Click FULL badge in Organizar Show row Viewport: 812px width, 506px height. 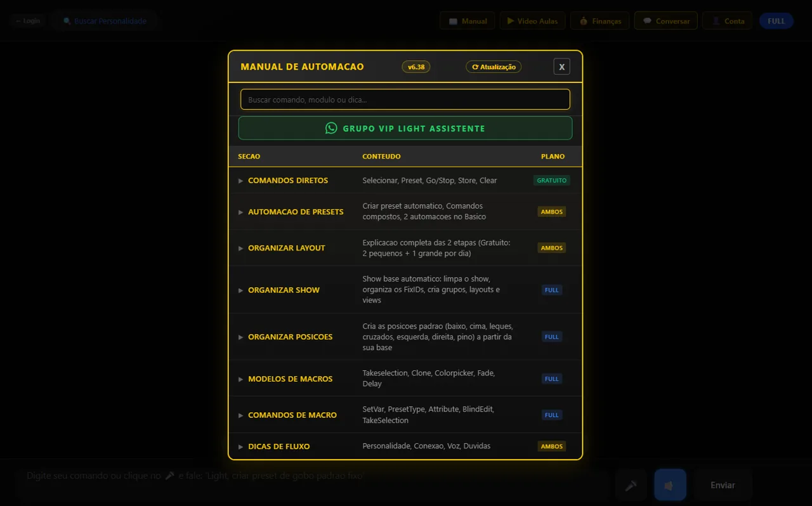(552, 290)
